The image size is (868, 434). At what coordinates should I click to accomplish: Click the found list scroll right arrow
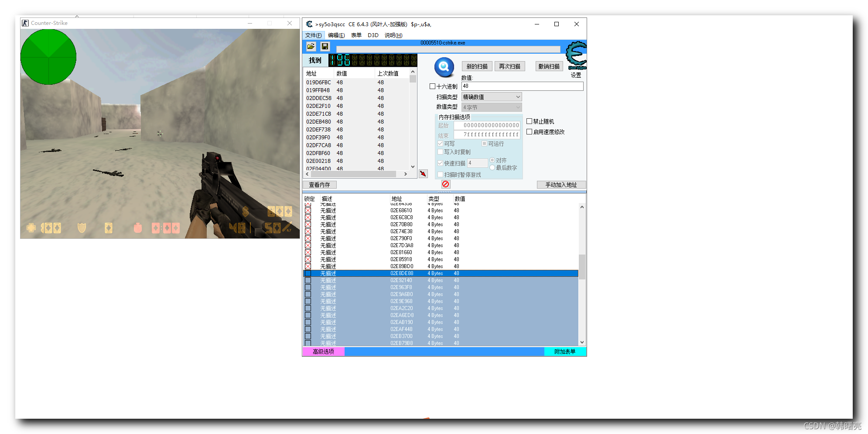coord(406,174)
